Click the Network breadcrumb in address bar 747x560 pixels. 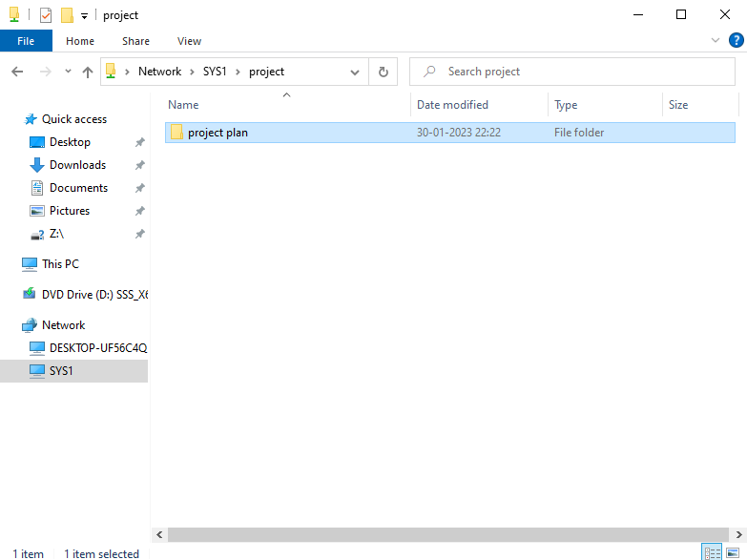(159, 72)
